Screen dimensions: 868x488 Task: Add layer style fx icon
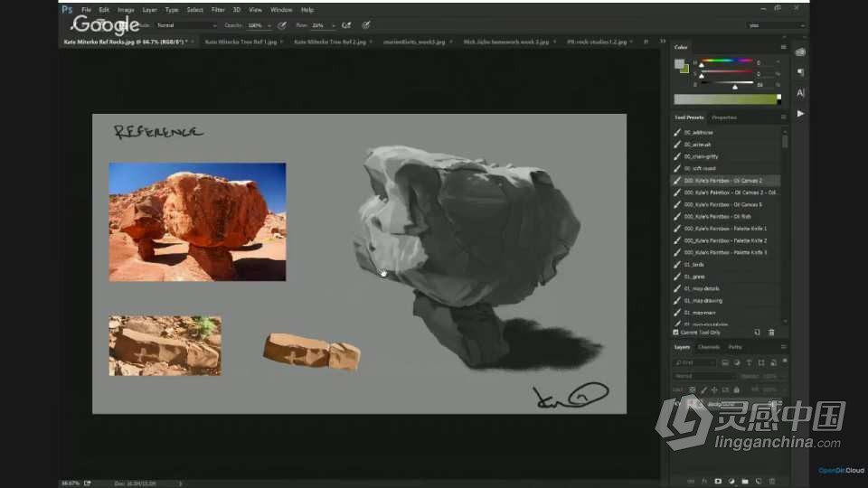[704, 482]
